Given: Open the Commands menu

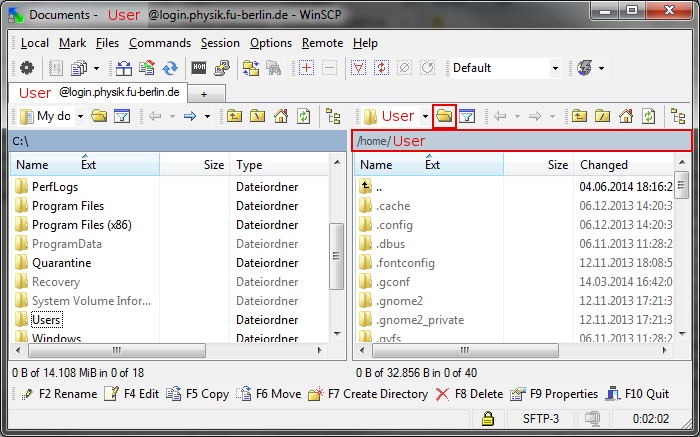Looking at the screenshot, I should (x=160, y=43).
